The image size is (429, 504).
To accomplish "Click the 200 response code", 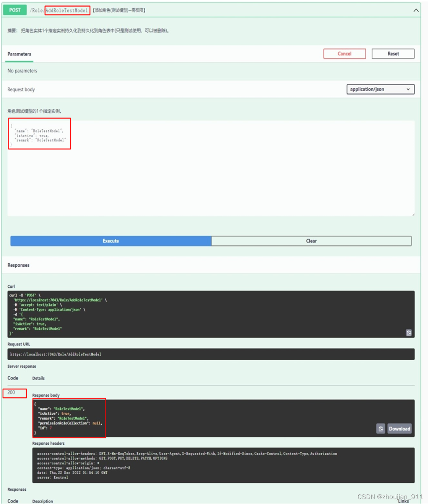I will tap(11, 392).
